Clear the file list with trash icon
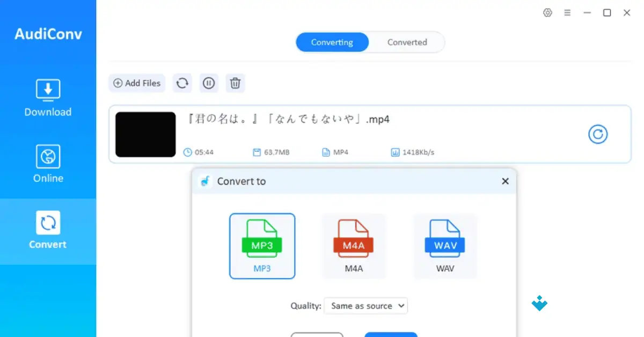Screen dimensions: 644x337 coord(235,83)
